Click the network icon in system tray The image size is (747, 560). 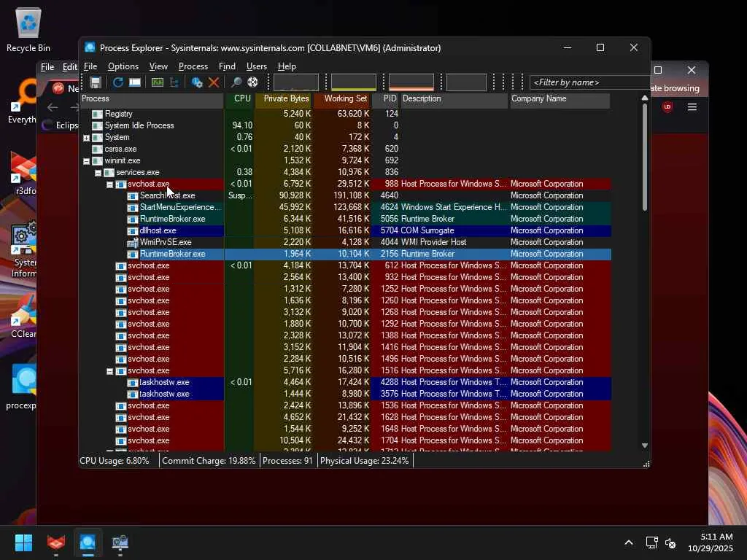651,542
